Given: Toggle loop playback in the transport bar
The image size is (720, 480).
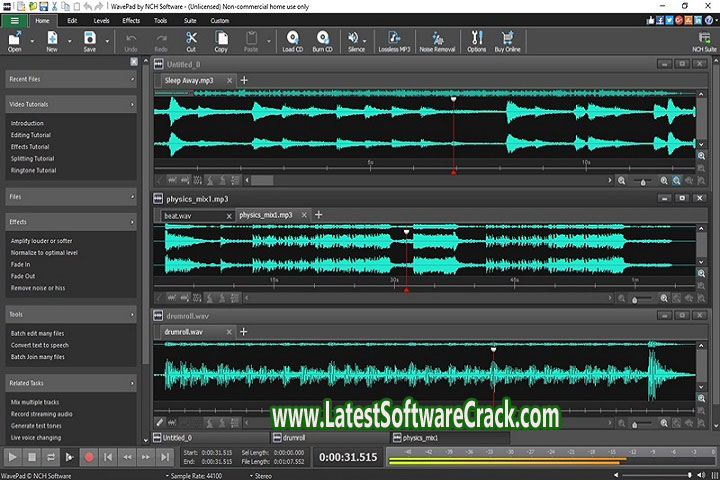Looking at the screenshot, I should [x=50, y=457].
